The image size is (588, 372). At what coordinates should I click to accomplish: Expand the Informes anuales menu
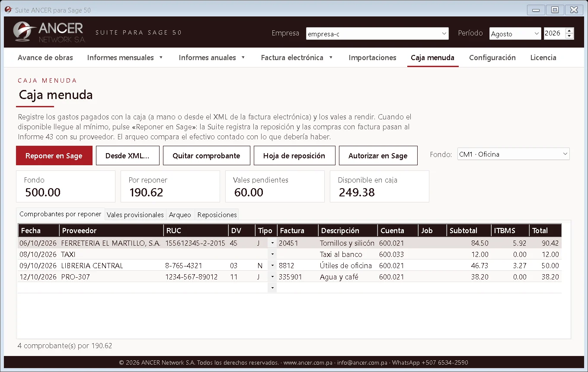tap(212, 58)
